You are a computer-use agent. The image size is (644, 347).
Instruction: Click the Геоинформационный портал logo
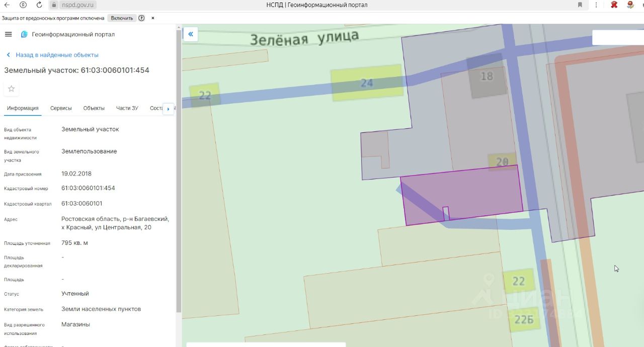pyautogui.click(x=67, y=34)
